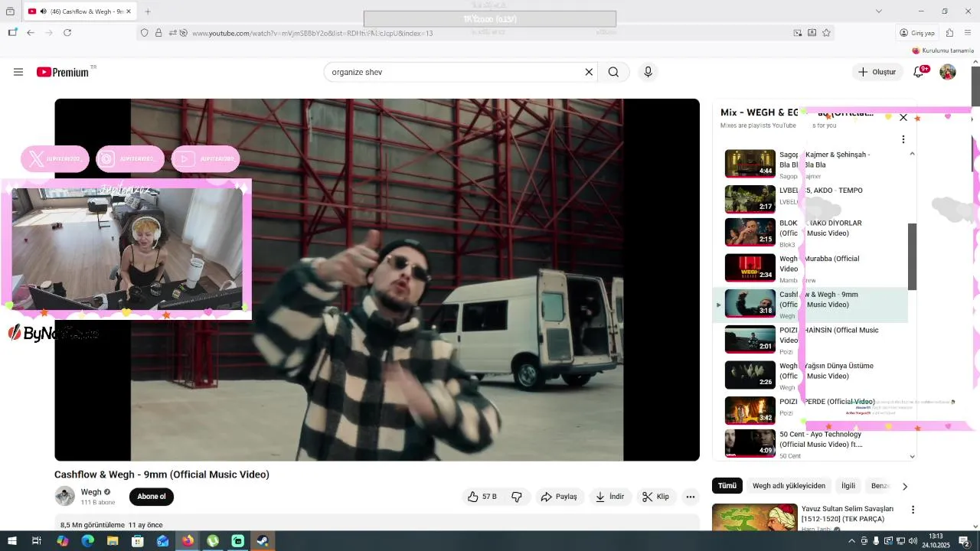
Task: Clear the search box text with the X
Action: pos(589,72)
